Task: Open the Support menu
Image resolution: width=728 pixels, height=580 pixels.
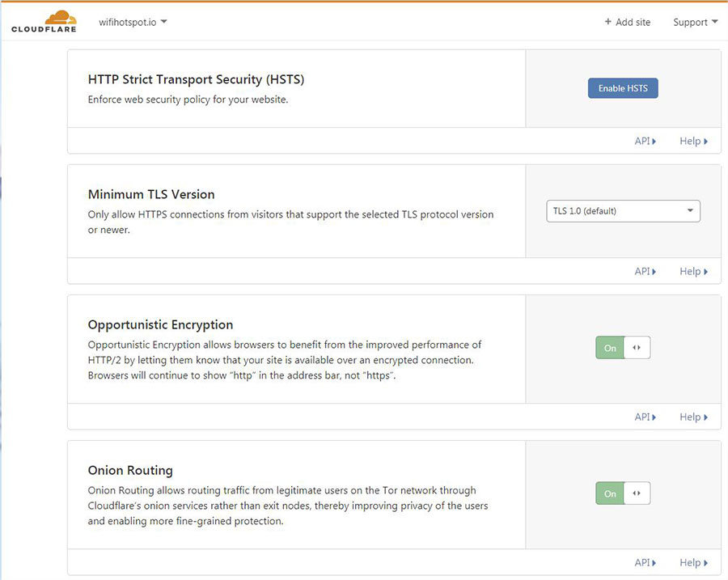Action: pyautogui.click(x=695, y=22)
